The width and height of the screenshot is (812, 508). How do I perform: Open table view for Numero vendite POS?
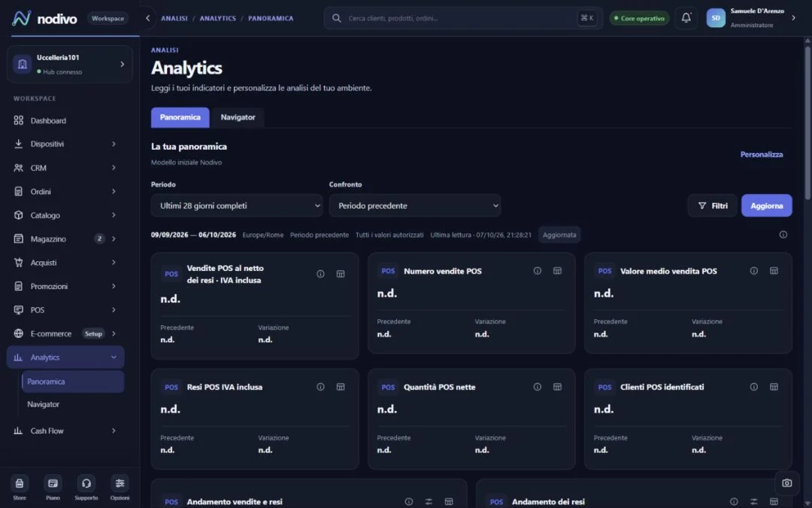click(557, 271)
